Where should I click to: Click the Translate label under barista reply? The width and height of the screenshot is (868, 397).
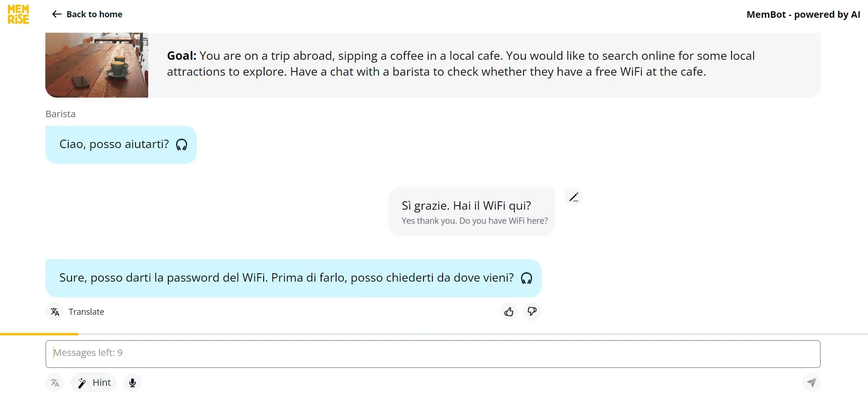pos(86,312)
